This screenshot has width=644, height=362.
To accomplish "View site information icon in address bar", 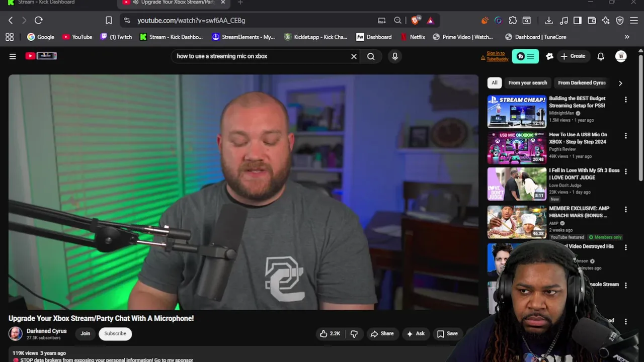I will (x=127, y=20).
